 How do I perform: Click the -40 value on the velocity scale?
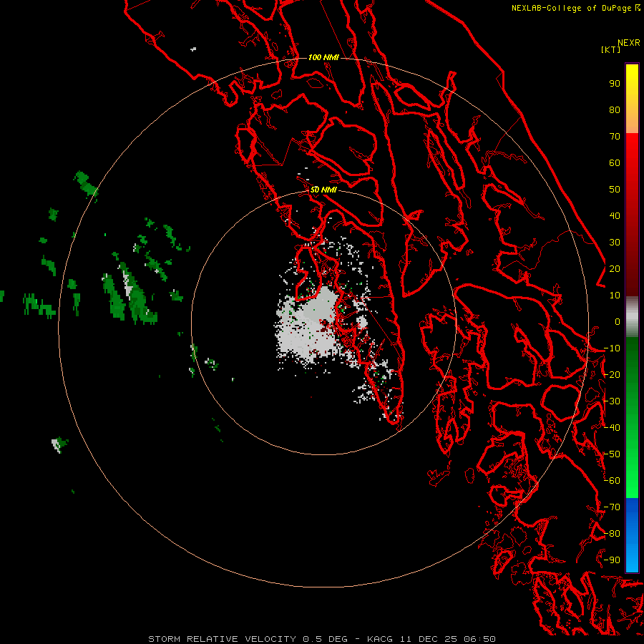pyautogui.click(x=612, y=428)
